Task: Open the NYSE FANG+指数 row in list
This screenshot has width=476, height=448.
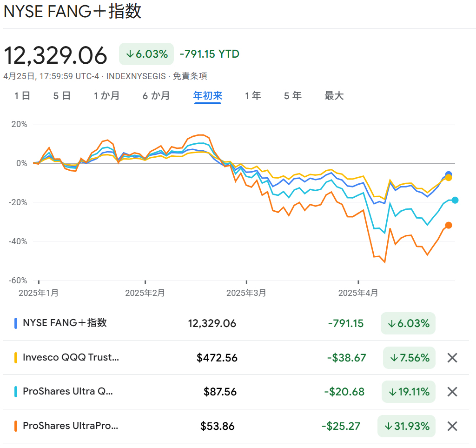Action: (236, 323)
